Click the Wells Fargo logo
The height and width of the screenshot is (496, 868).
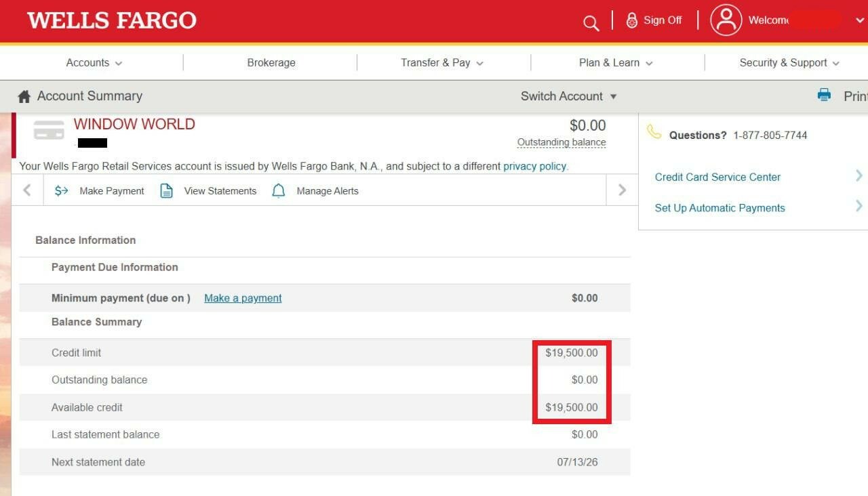[112, 20]
